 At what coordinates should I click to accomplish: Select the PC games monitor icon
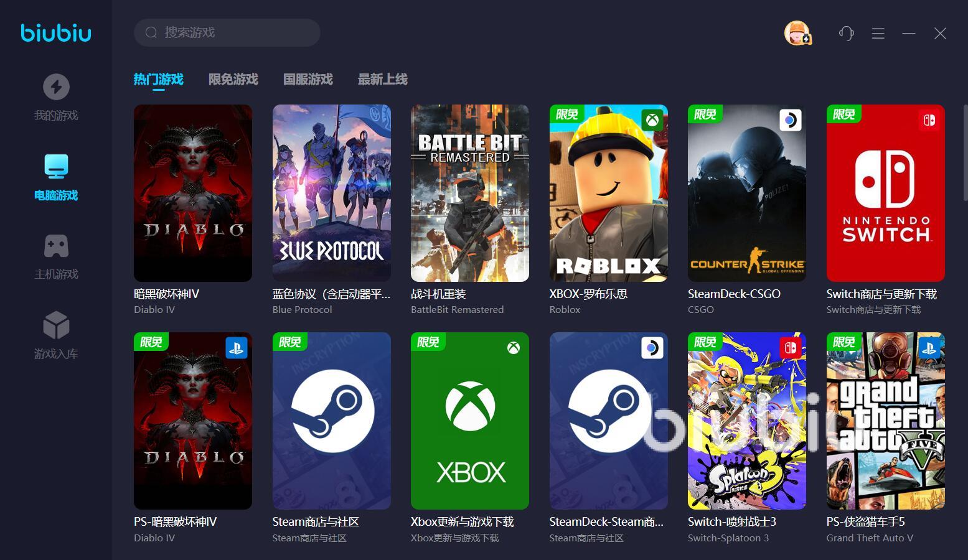tap(56, 167)
